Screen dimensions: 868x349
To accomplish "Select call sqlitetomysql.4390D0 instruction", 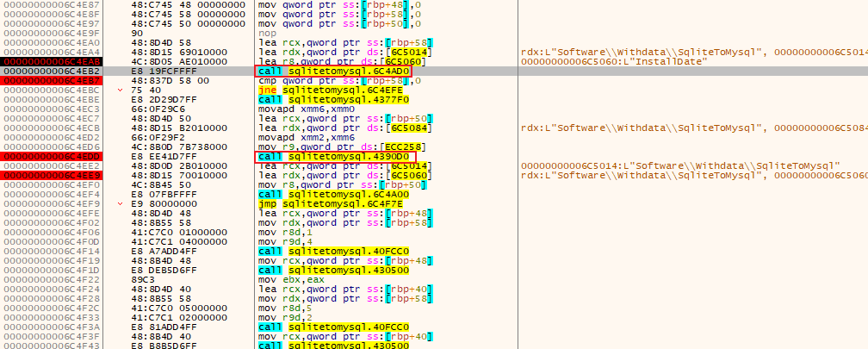I will (x=334, y=157).
